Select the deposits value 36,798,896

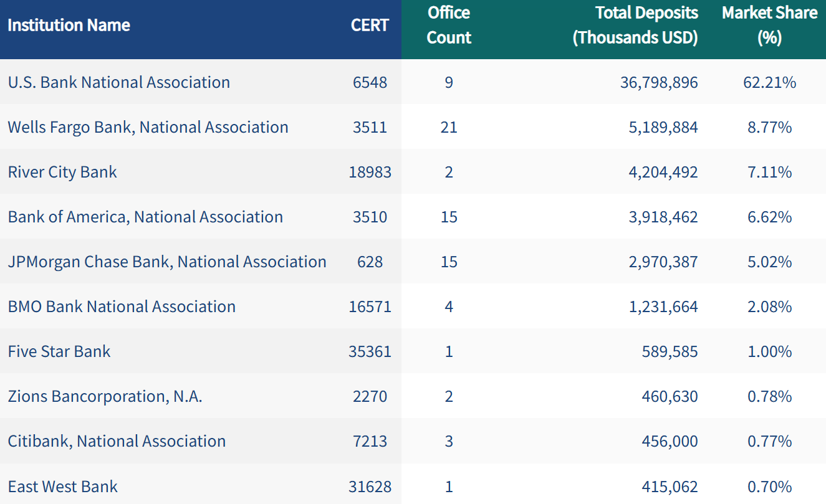point(659,82)
